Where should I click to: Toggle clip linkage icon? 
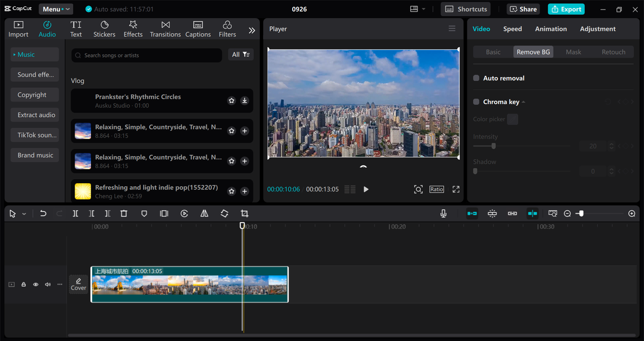pyautogui.click(x=512, y=214)
